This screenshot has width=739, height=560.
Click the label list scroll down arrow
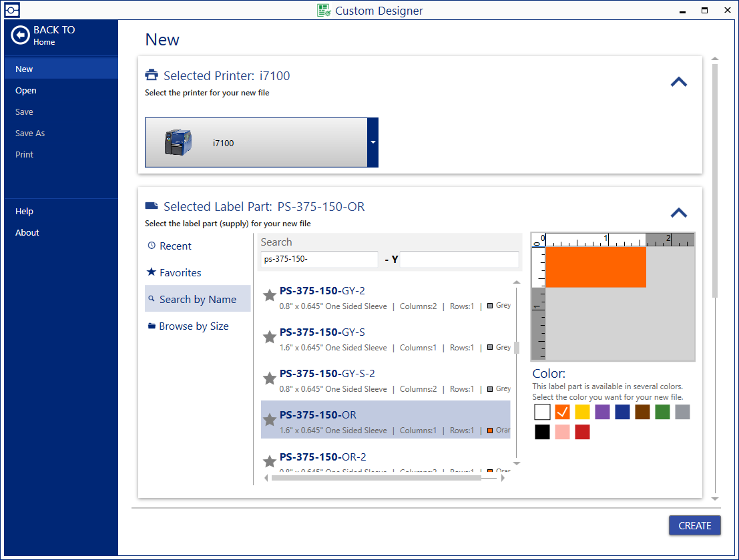pyautogui.click(x=517, y=463)
